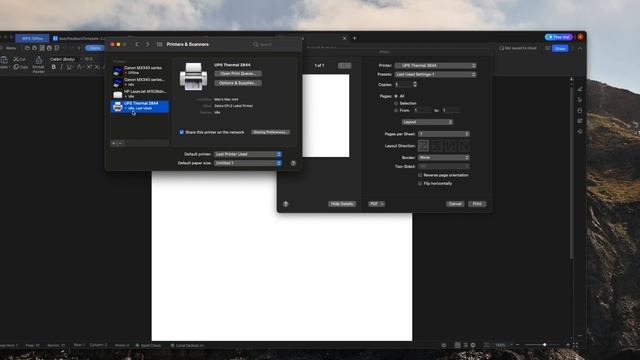Select the idle Canon MX340 series printer
640x360 pixels.
tap(140, 82)
